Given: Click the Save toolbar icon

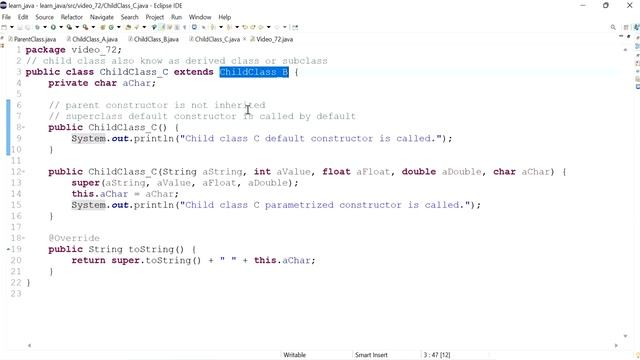Looking at the screenshot, I should click(x=19, y=27).
